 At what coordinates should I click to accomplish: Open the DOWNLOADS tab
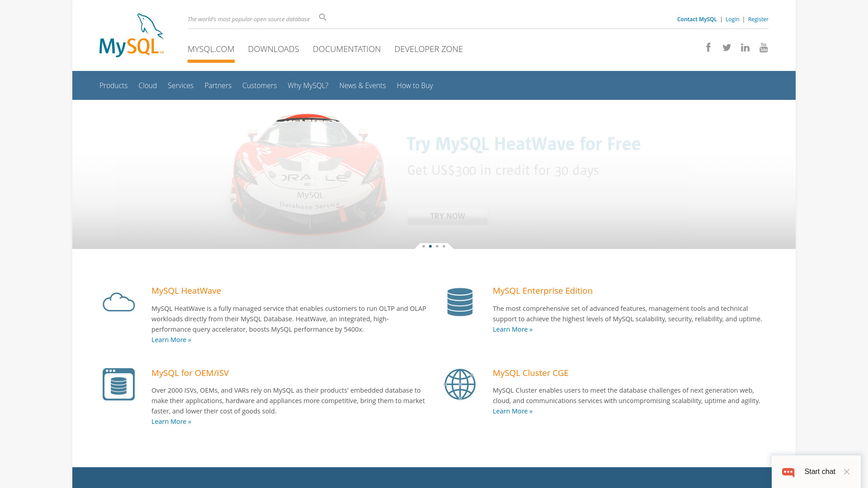274,49
